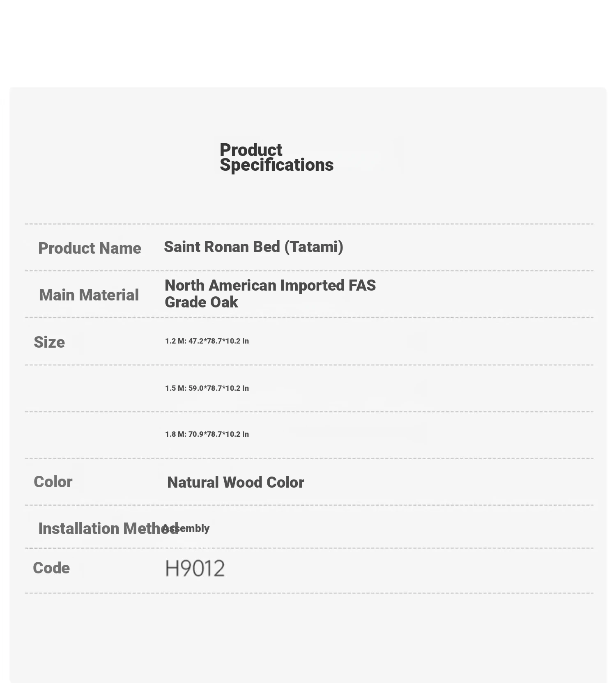Screen dimensions: 616x683
Task: Click the Product Specifications heading
Action: [x=276, y=157]
